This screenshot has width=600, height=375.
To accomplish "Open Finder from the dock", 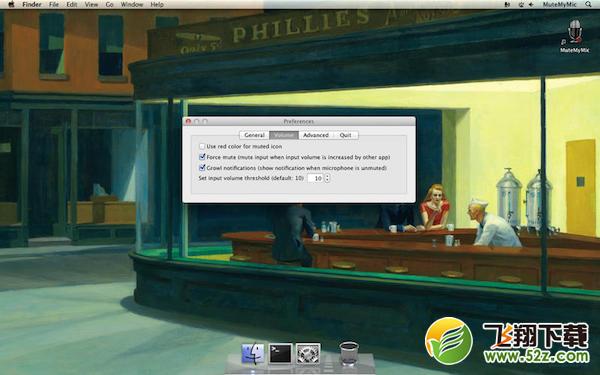I will 253,352.
